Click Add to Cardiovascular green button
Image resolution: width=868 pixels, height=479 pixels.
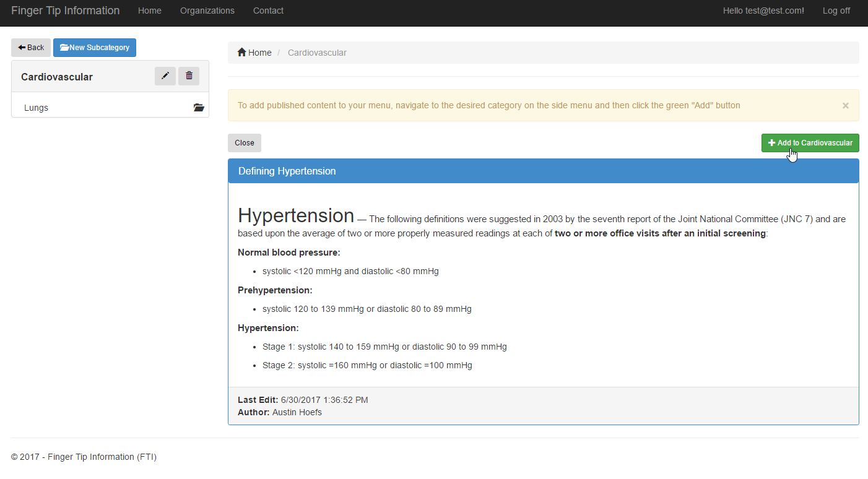810,143
